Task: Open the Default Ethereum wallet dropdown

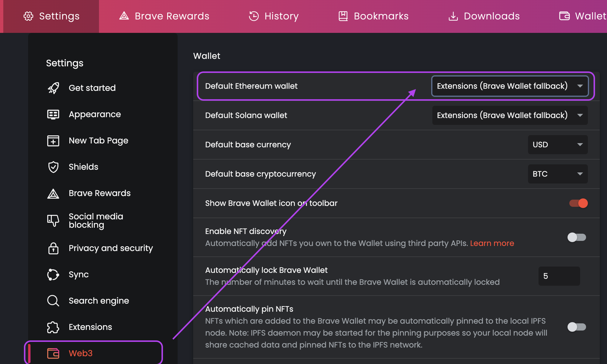Action: tap(510, 86)
